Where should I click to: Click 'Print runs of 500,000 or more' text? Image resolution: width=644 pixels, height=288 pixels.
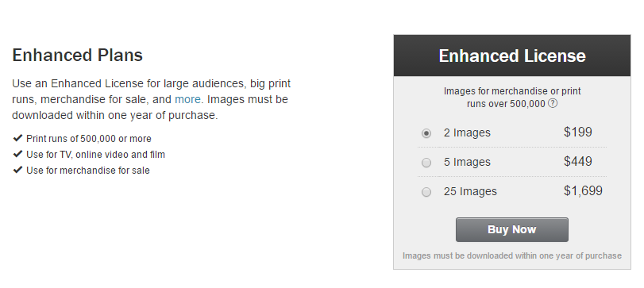pyautogui.click(x=89, y=139)
